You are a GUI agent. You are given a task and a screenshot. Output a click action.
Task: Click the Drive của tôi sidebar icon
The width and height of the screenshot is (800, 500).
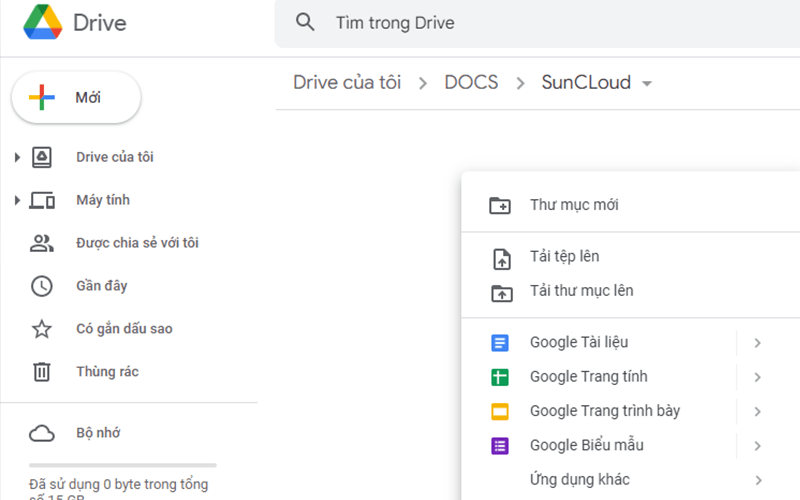tap(42, 157)
